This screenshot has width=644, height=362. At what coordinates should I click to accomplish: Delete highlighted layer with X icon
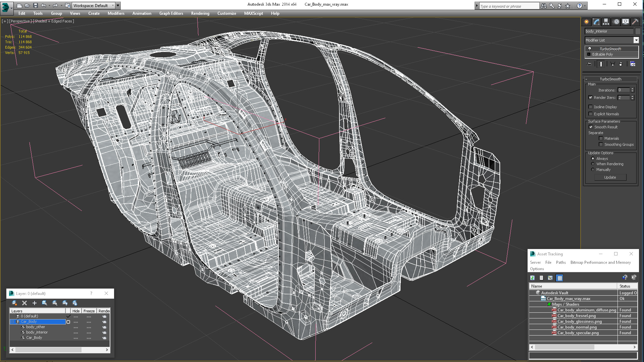point(24,303)
